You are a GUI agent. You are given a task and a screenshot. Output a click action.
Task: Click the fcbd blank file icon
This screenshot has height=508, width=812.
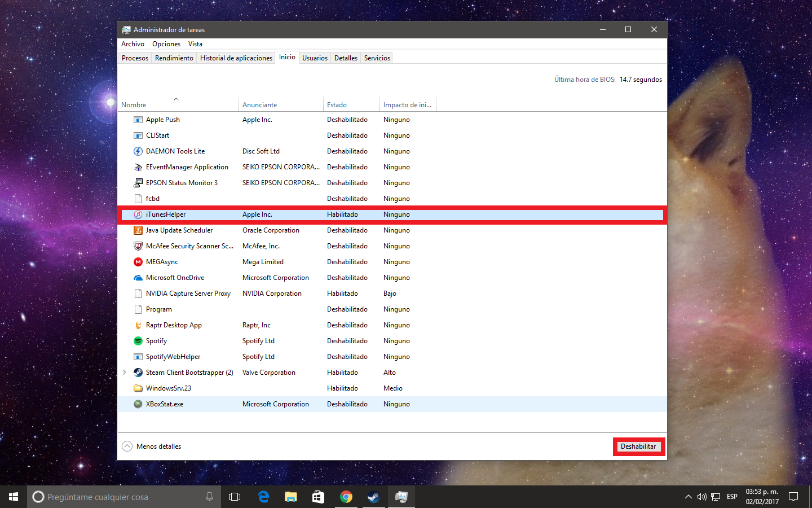[138, 199]
